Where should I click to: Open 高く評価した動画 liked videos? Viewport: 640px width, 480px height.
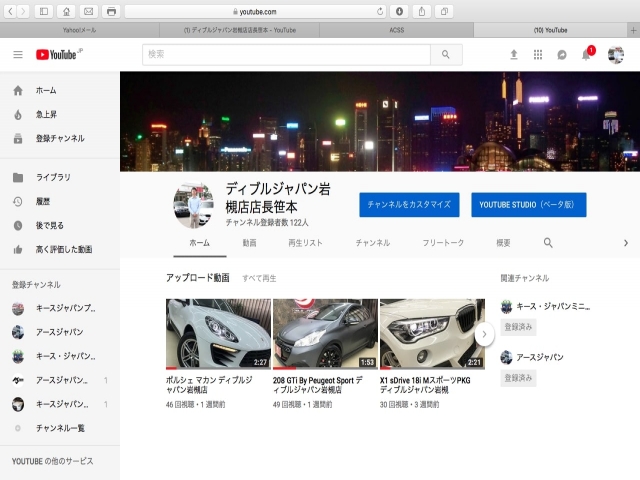60,249
